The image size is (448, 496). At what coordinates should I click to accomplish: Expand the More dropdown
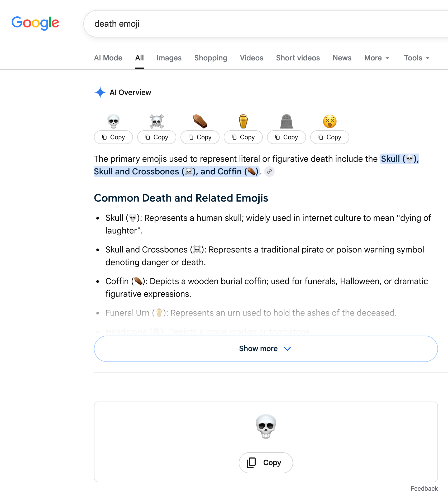point(377,58)
